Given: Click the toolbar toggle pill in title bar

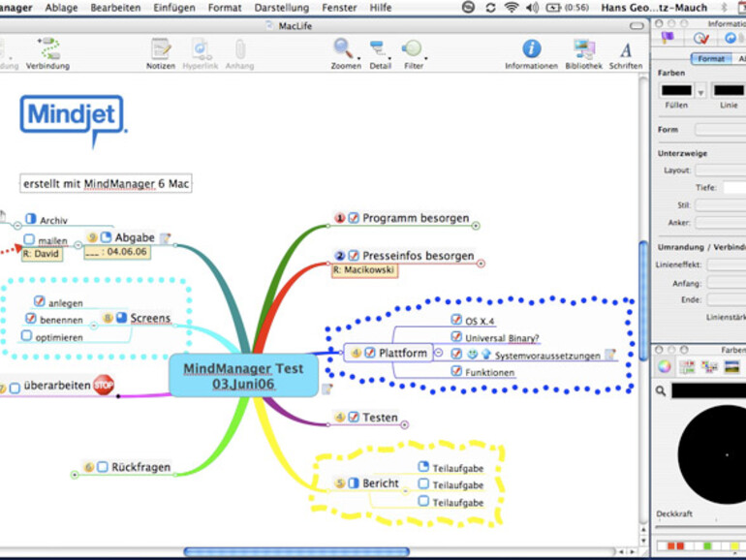Looking at the screenshot, I should tap(637, 26).
